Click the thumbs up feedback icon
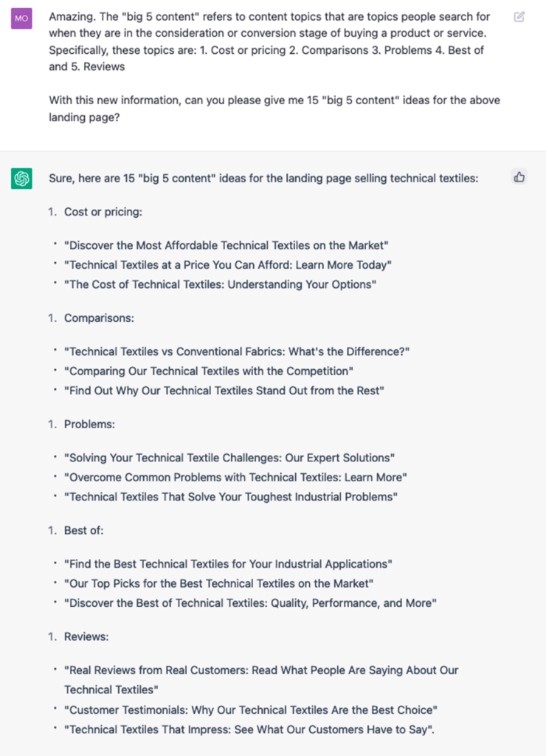Screen dimensions: 546x756 click(519, 177)
